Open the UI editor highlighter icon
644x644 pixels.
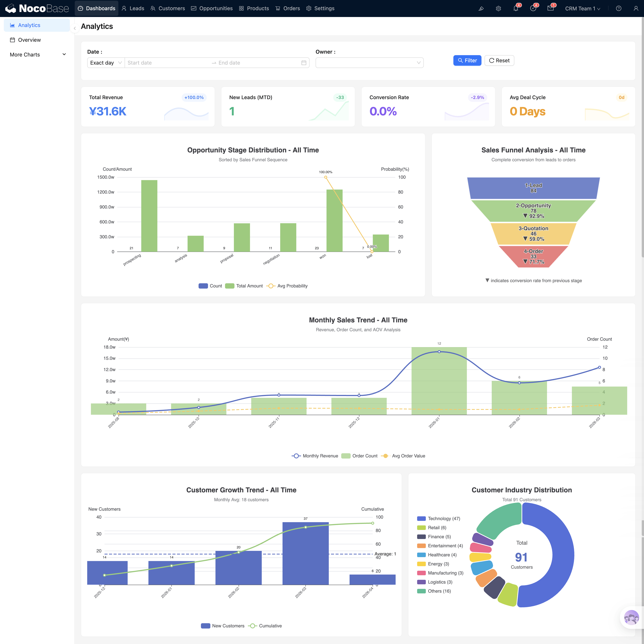pyautogui.click(x=481, y=9)
